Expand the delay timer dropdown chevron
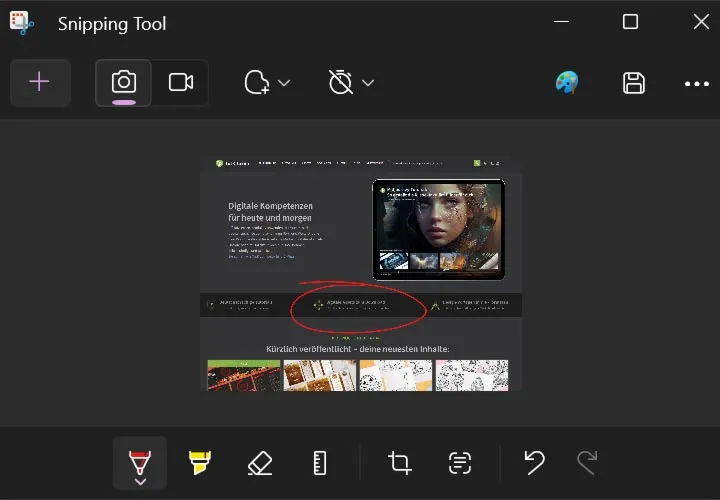 368,83
